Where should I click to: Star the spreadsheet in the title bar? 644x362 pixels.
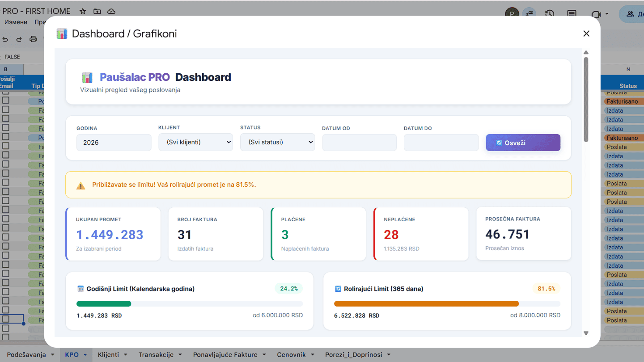tap(83, 11)
